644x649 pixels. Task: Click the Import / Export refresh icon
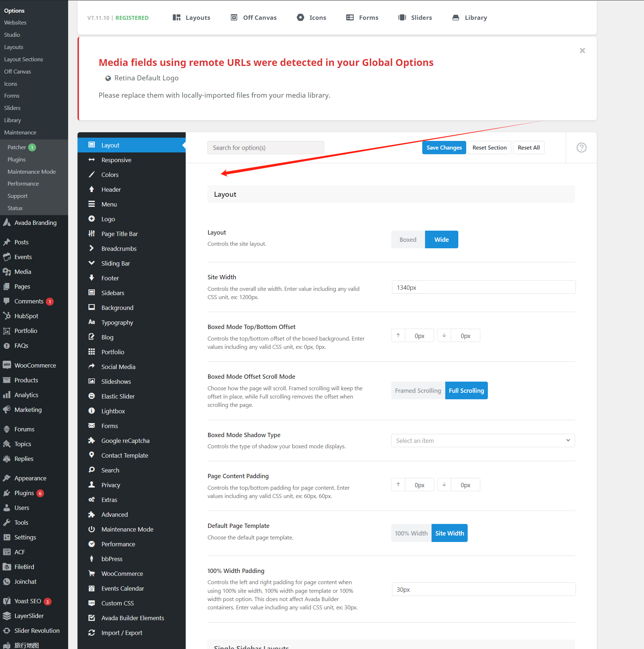click(92, 632)
